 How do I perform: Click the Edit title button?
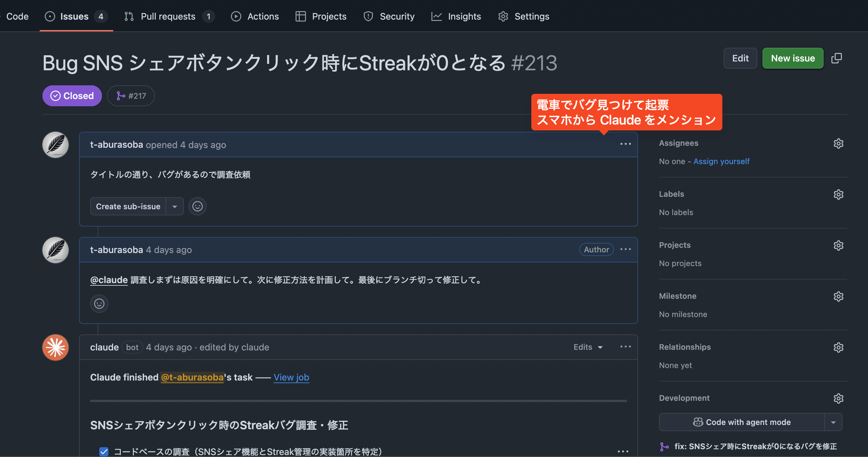tap(740, 58)
